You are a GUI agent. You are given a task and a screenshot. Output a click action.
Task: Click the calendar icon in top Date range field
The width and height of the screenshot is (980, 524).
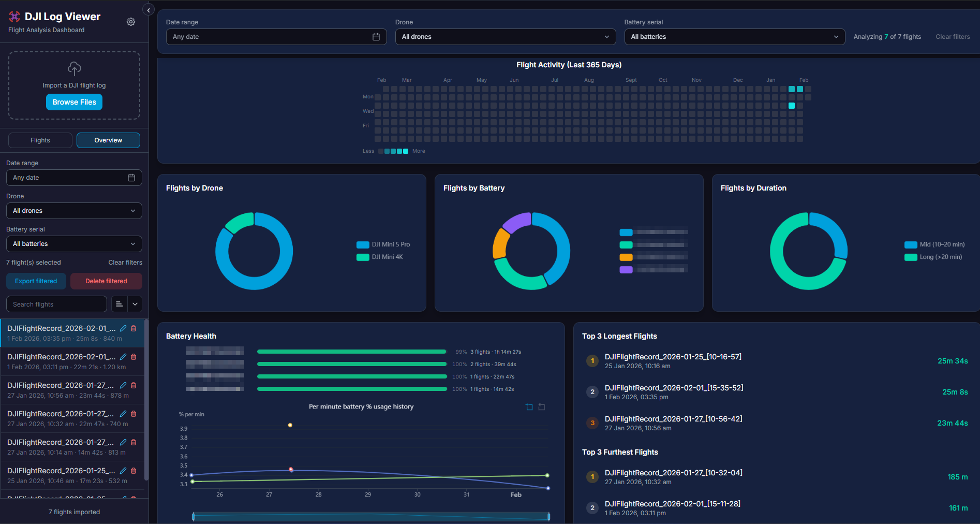click(x=376, y=37)
